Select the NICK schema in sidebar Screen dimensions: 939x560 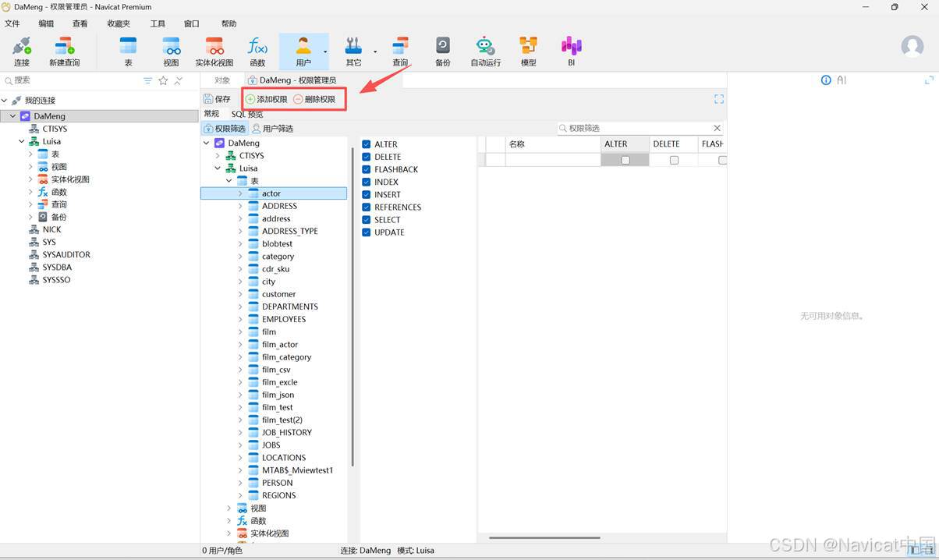click(x=51, y=229)
